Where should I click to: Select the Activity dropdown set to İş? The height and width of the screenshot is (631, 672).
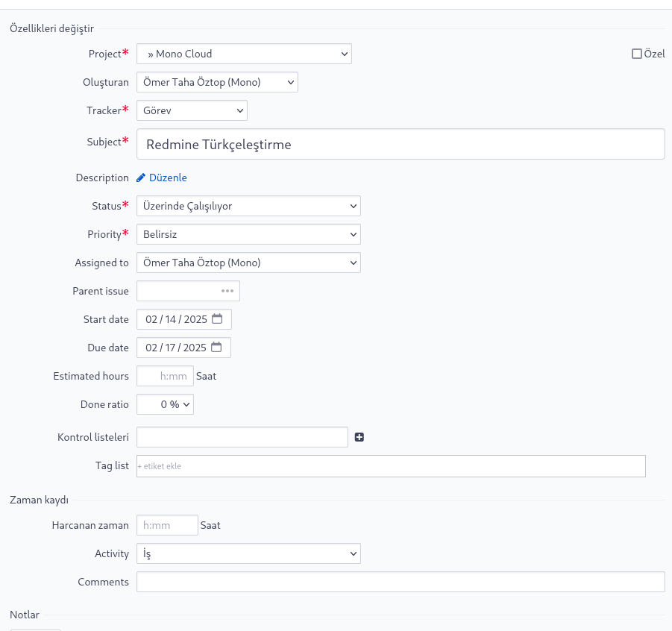pos(248,553)
